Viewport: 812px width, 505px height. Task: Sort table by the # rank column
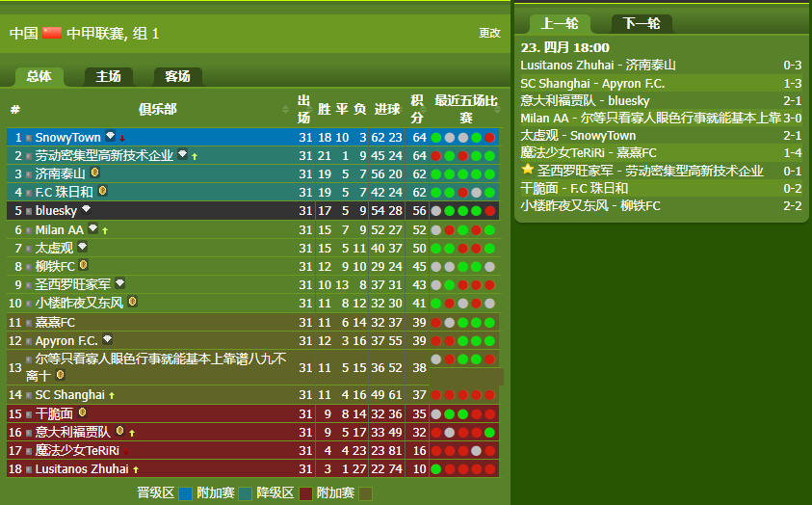[14, 109]
